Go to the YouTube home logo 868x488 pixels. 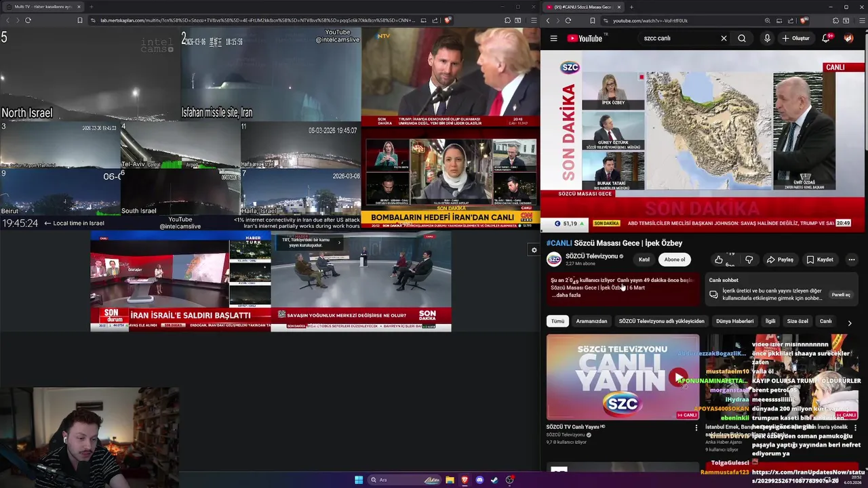click(x=585, y=39)
